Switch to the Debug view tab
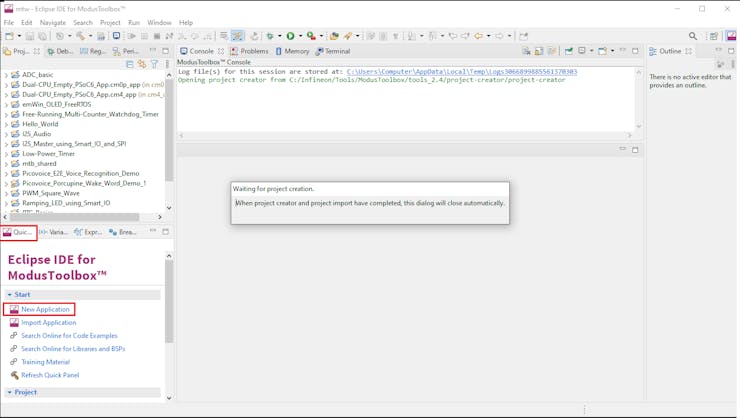This screenshot has height=418, width=740. tap(60, 51)
